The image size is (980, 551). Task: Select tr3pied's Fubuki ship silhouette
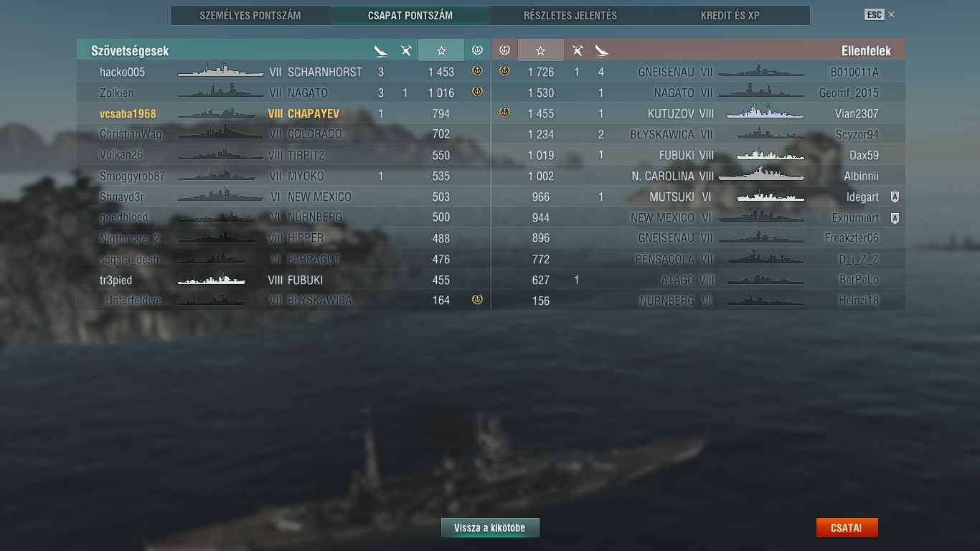(212, 280)
